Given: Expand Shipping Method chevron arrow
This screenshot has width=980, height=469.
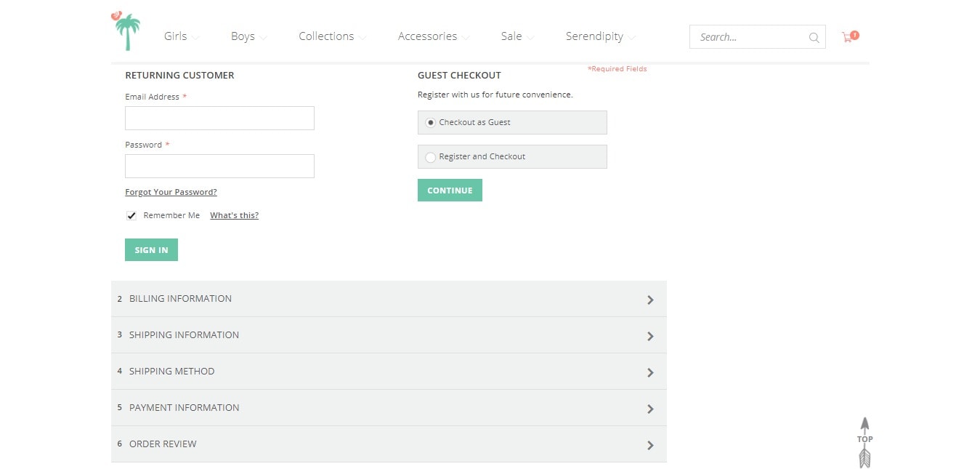Looking at the screenshot, I should coord(650,372).
